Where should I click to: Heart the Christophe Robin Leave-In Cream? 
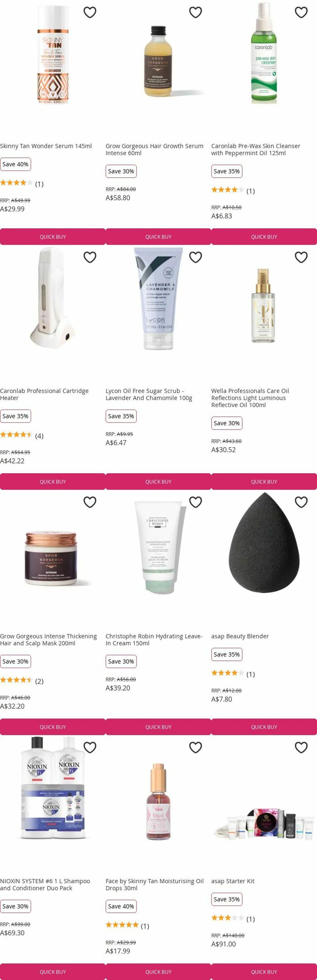click(195, 502)
